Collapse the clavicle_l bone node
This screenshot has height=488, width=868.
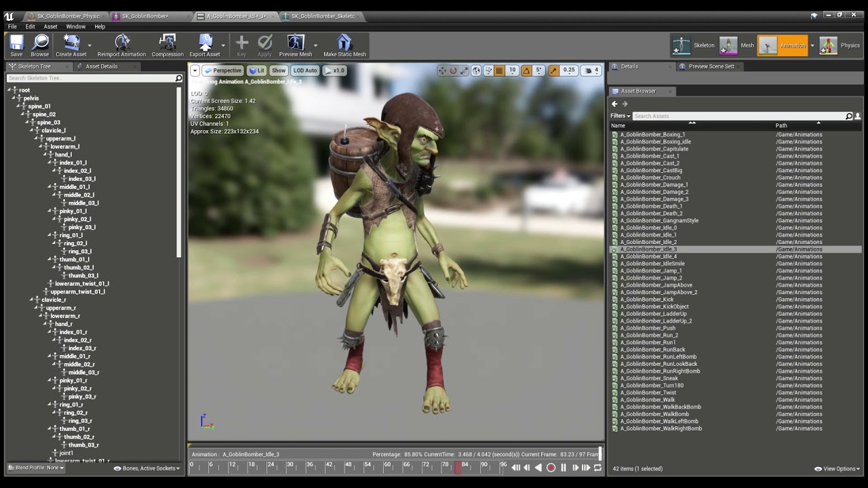pyautogui.click(x=33, y=130)
